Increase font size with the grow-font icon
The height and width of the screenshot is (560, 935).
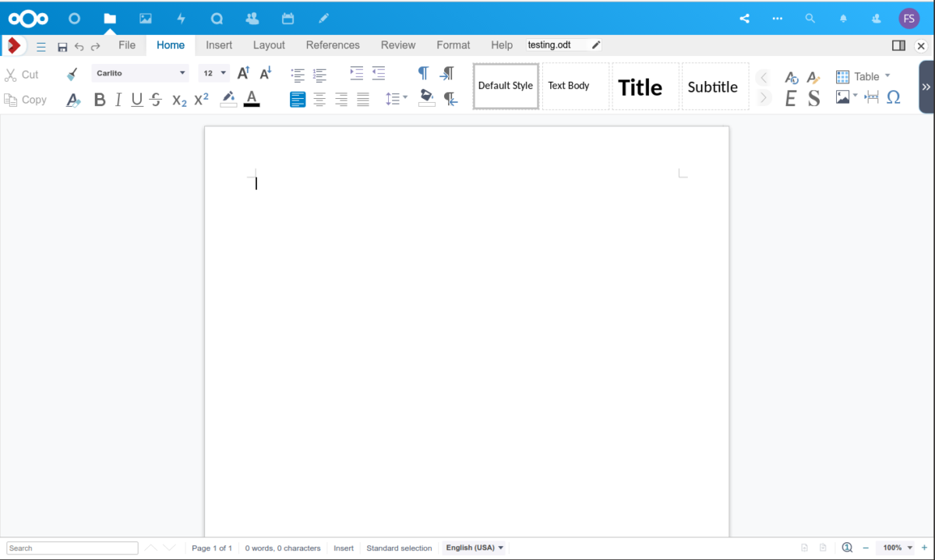coord(243,73)
